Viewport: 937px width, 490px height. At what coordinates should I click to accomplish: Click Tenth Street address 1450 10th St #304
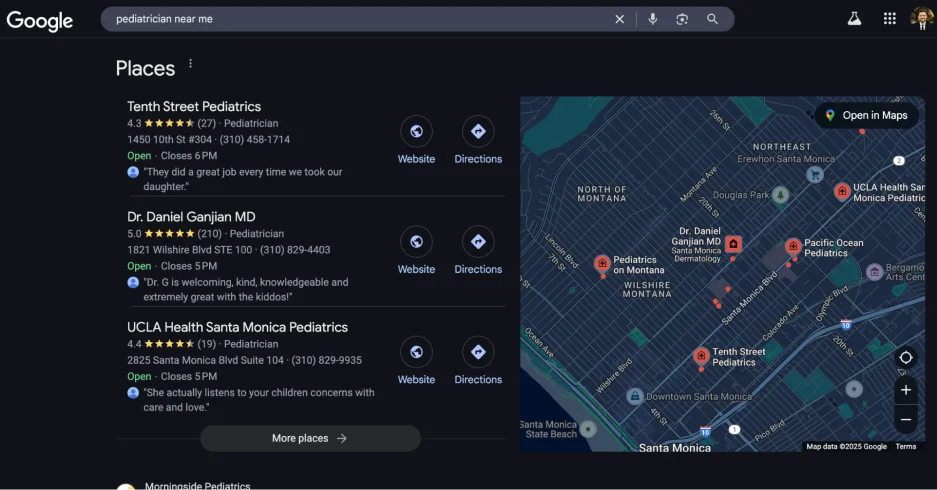[169, 139]
